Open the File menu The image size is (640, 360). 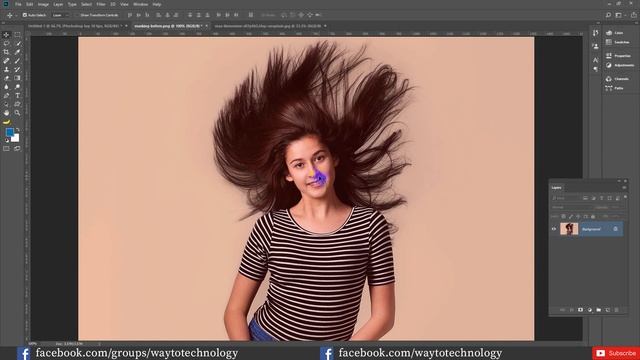(18, 4)
